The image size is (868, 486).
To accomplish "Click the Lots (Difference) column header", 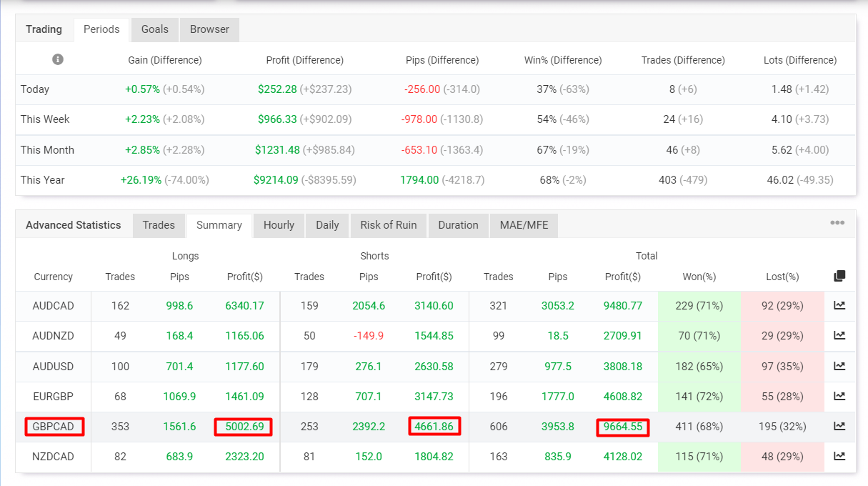I will coord(800,60).
